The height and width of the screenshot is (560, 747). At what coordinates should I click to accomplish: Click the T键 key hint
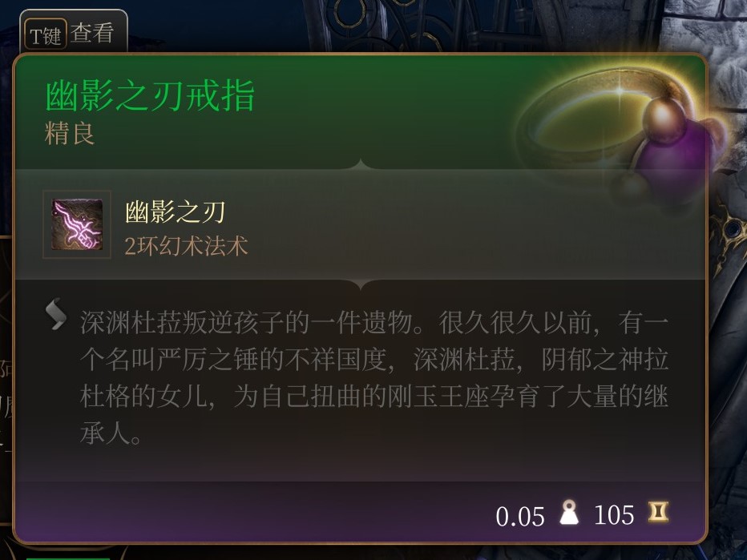45,34
